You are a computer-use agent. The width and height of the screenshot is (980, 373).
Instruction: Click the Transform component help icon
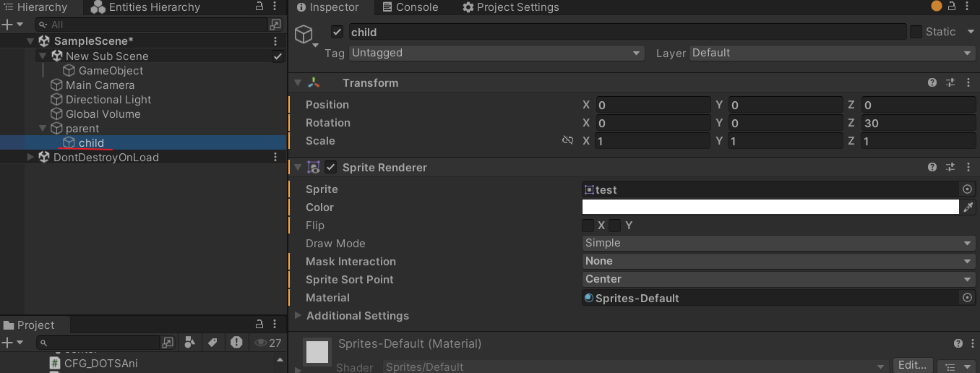coord(932,83)
